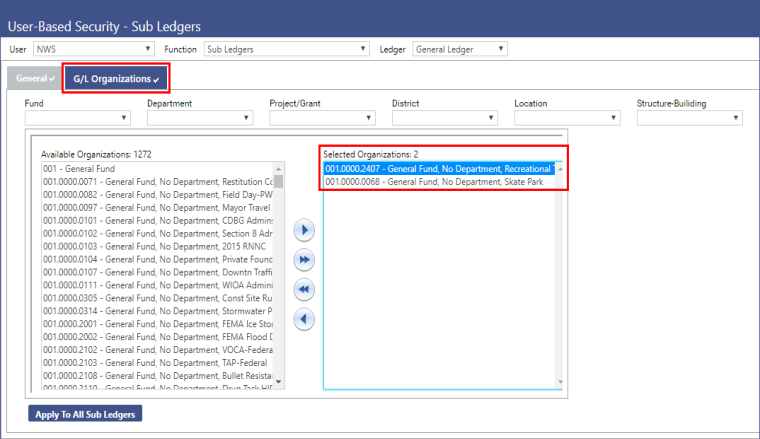The height and width of the screenshot is (439, 760).
Task: Switch to the General tab
Action: (x=35, y=78)
